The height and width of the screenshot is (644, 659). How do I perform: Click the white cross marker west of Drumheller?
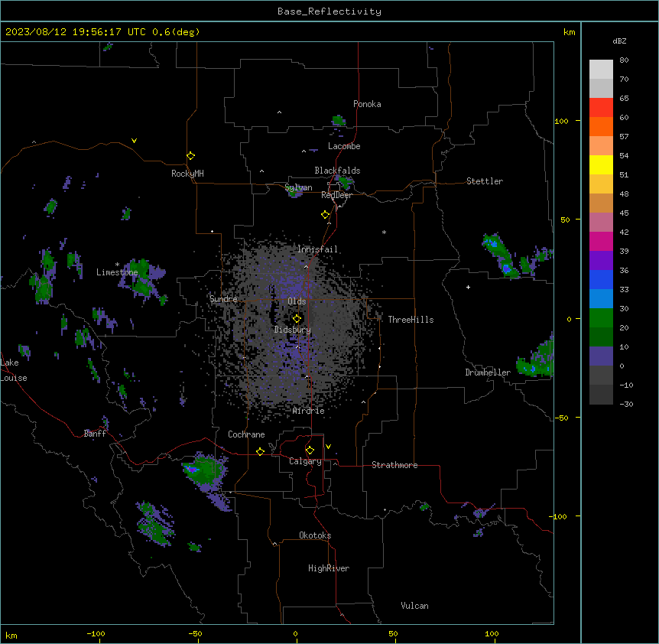pyautogui.click(x=468, y=287)
